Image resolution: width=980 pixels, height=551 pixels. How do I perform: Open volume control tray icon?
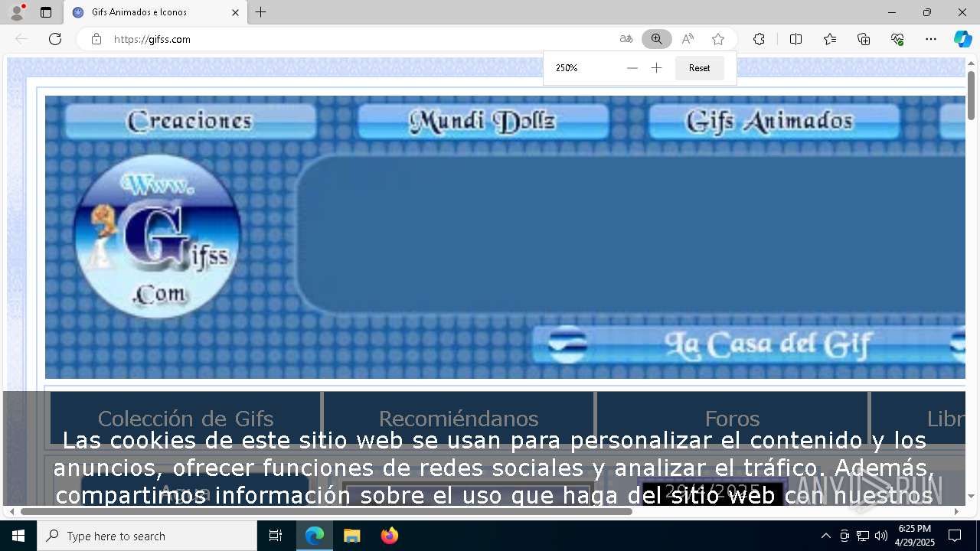point(881,536)
